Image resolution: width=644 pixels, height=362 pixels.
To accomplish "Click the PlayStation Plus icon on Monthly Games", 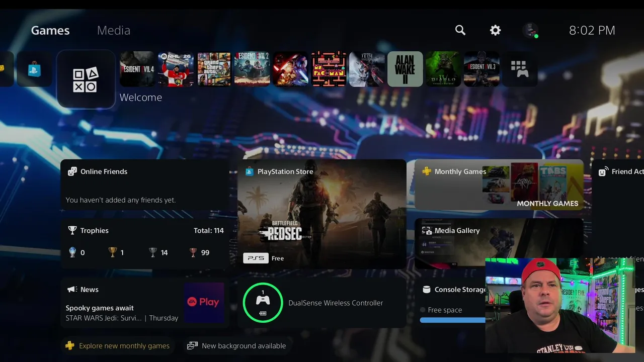I will [427, 171].
